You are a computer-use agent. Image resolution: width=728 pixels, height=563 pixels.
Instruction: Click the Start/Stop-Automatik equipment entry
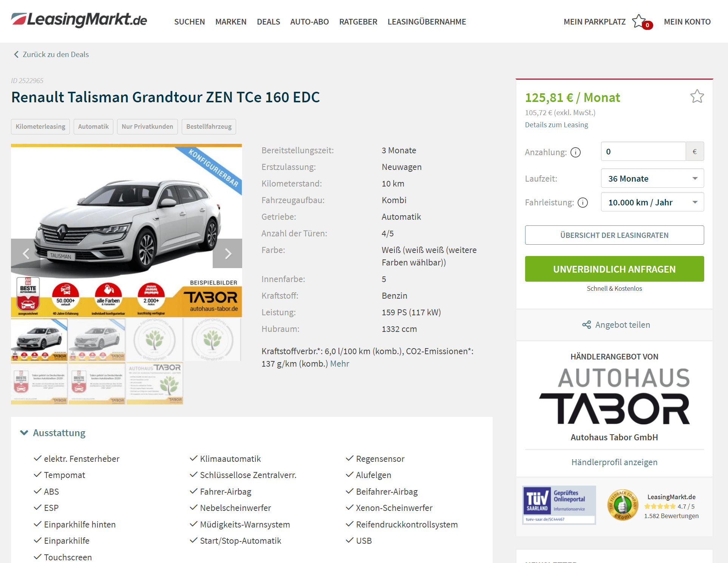[241, 541]
